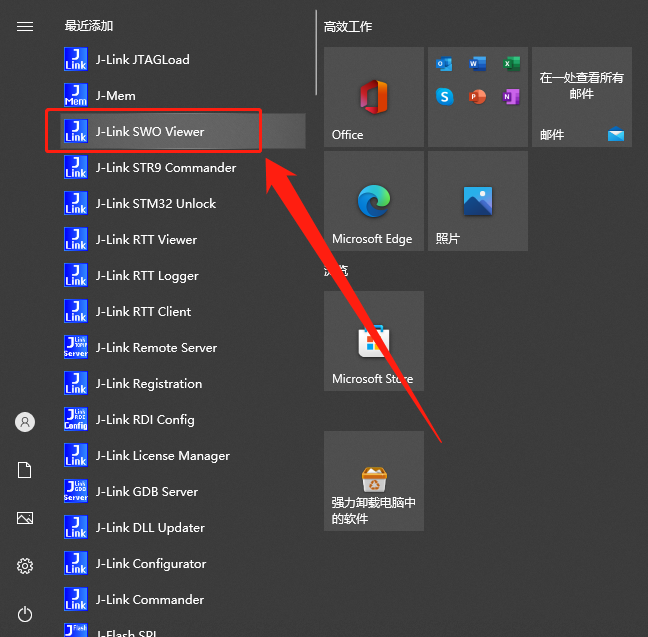This screenshot has height=637, width=648.
Task: Click the J-Link RDI Config icon
Action: click(x=76, y=419)
